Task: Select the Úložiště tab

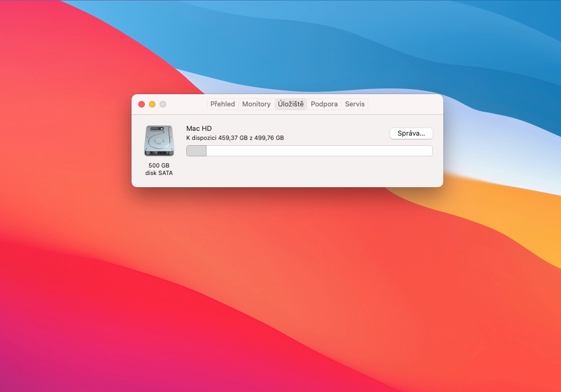Action: coord(290,104)
